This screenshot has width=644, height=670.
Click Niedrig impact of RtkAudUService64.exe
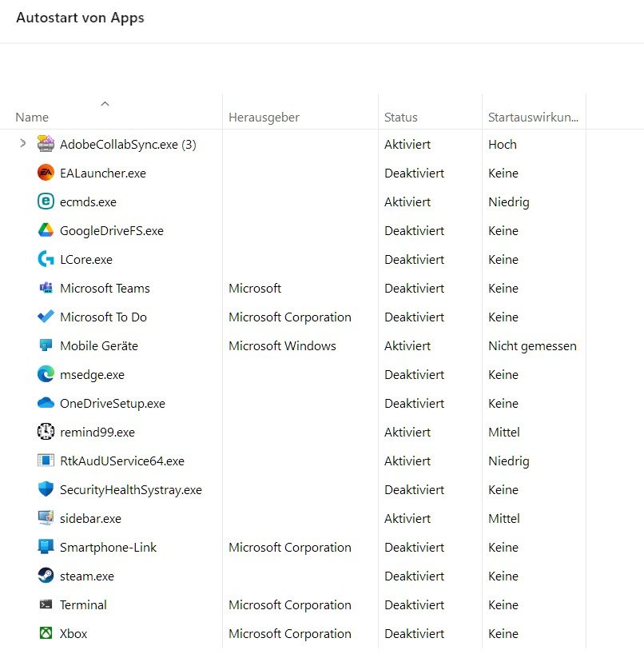(509, 461)
